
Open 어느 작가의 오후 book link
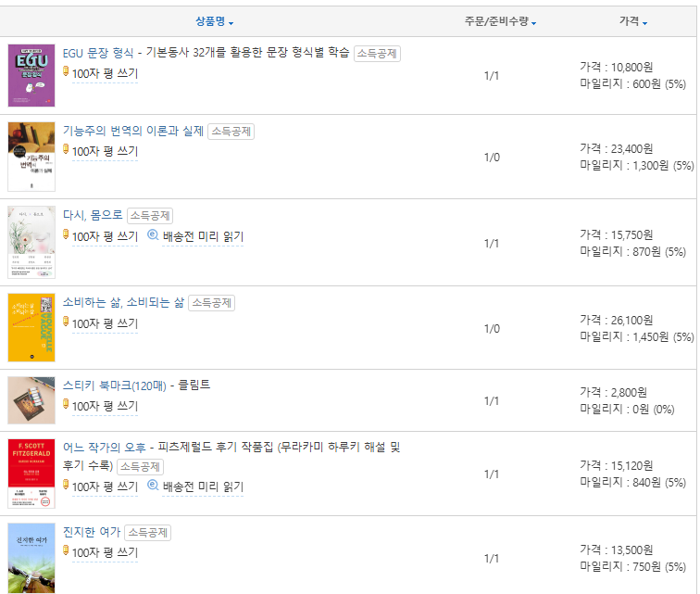(x=104, y=447)
